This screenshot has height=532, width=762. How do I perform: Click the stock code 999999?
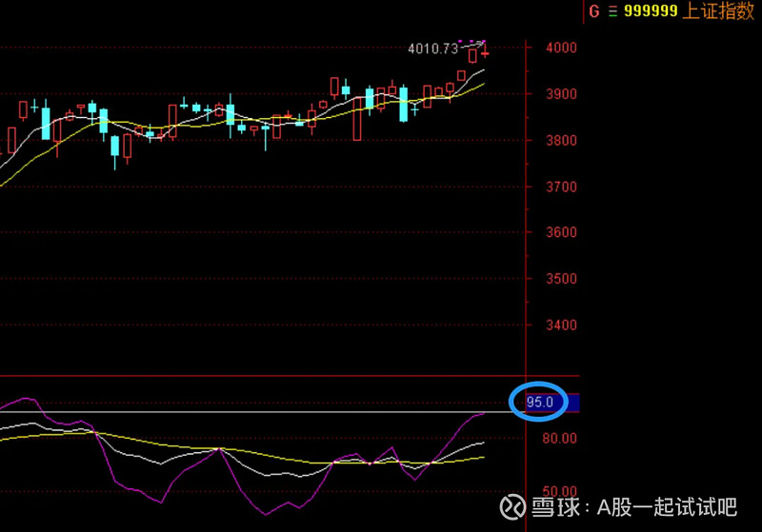pos(651,10)
